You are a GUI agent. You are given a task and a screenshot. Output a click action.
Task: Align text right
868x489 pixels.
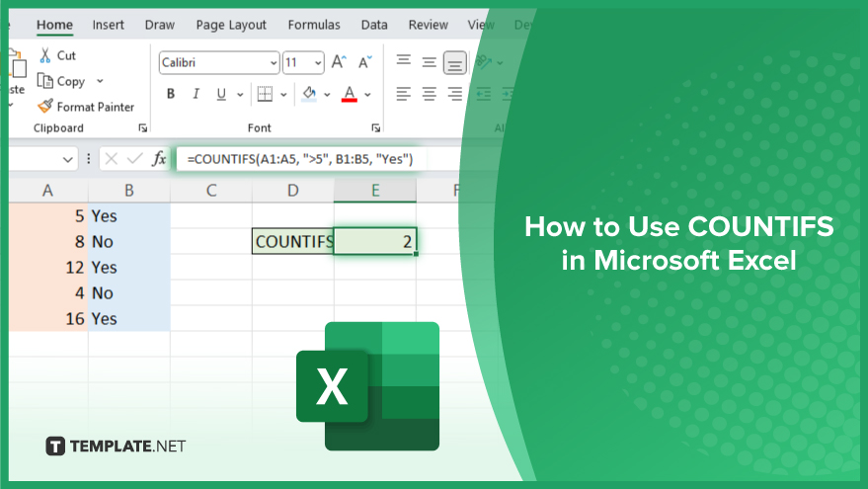(x=454, y=94)
